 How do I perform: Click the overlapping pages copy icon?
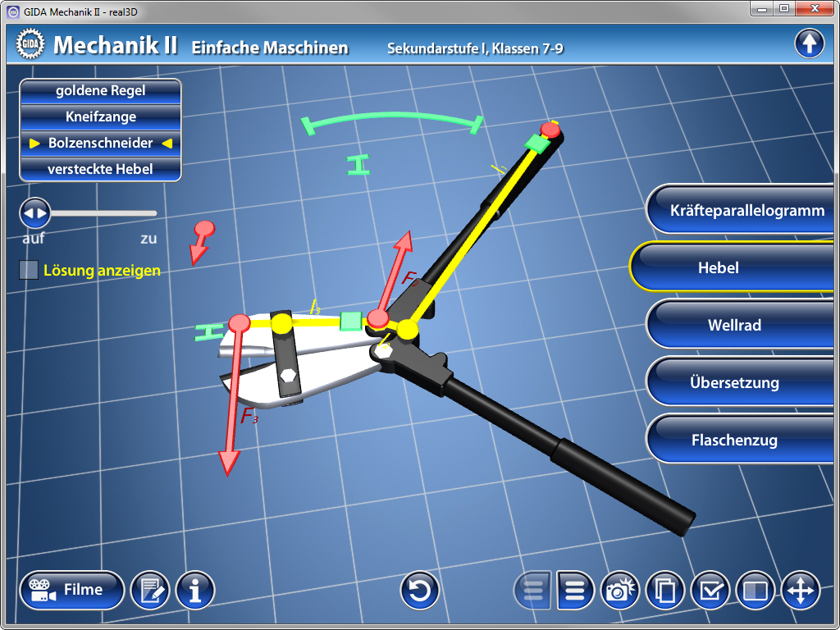665,590
